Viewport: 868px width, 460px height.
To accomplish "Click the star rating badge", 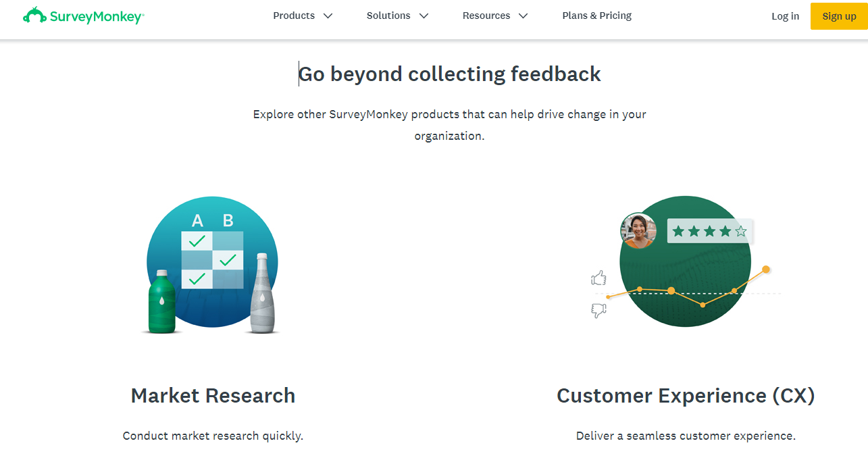I will [x=709, y=231].
